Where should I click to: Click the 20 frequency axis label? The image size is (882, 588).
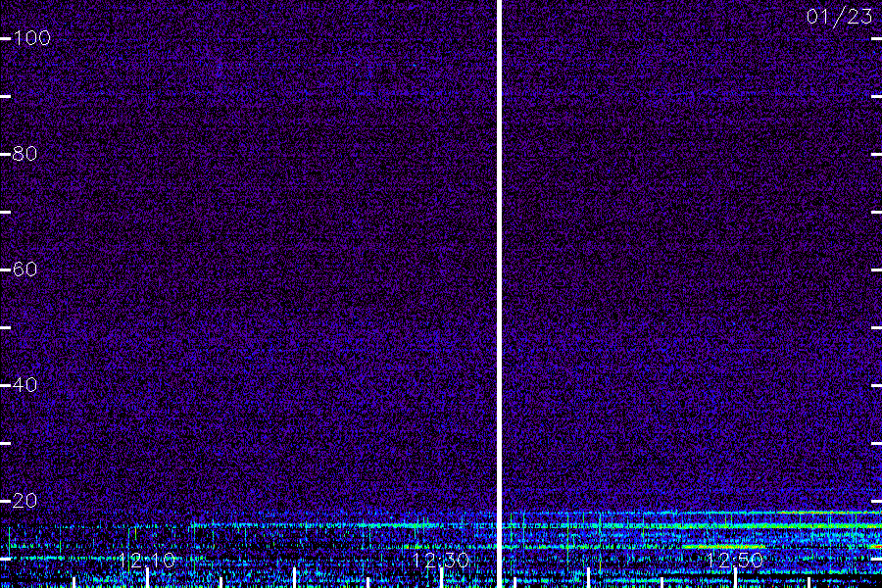(24, 500)
